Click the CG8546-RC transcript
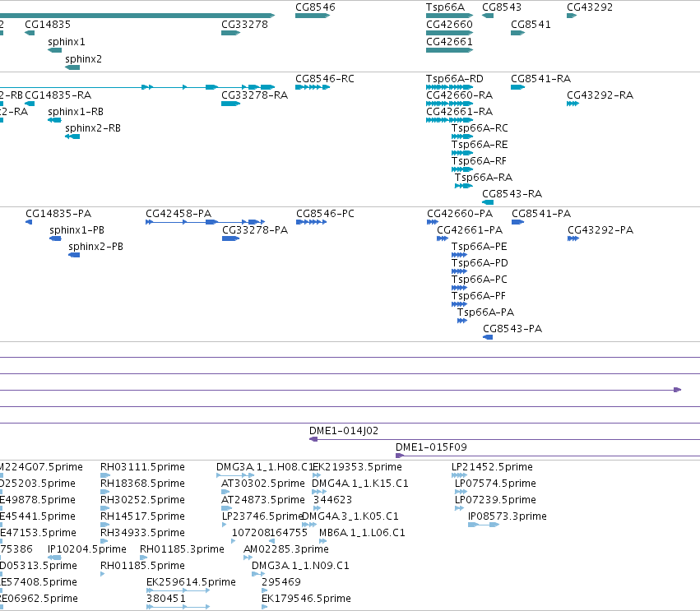This screenshot has width=700, height=611. (313, 87)
